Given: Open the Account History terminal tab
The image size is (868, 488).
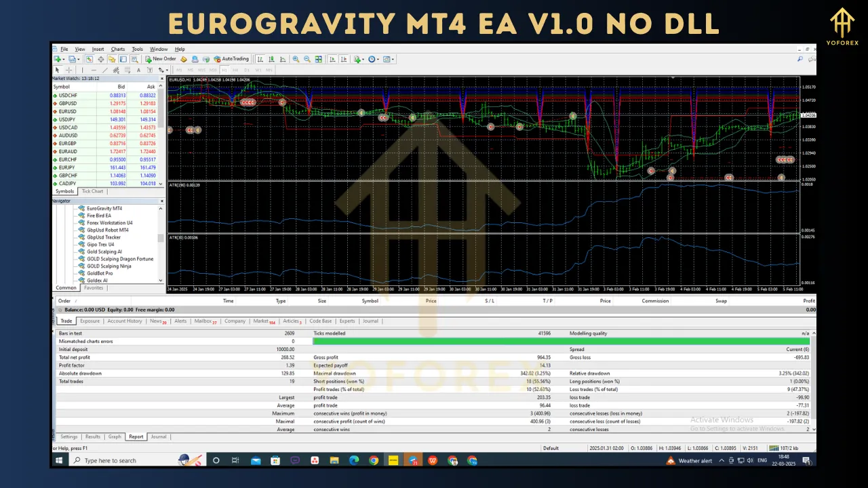Looking at the screenshot, I should [x=125, y=321].
